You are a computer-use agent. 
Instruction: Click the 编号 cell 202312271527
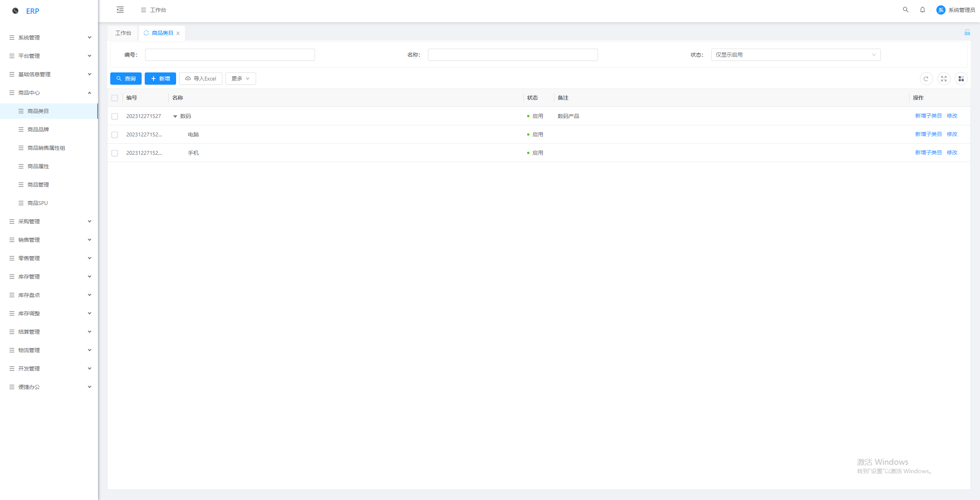point(144,116)
